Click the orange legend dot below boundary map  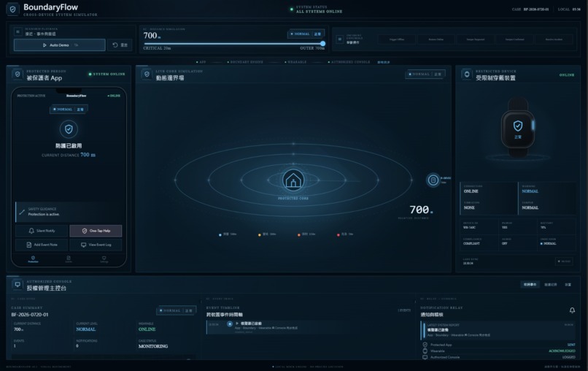coord(299,234)
